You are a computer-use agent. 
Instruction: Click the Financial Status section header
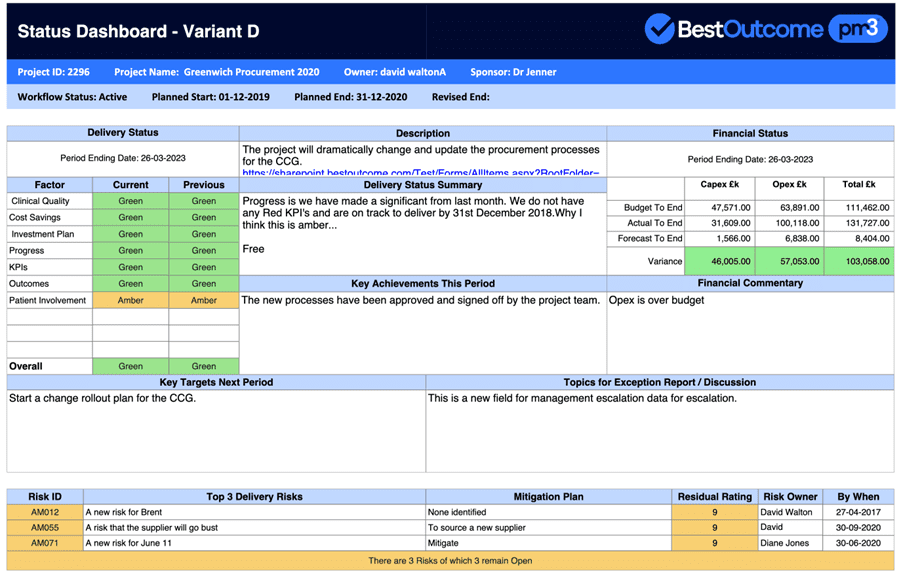coord(750,134)
